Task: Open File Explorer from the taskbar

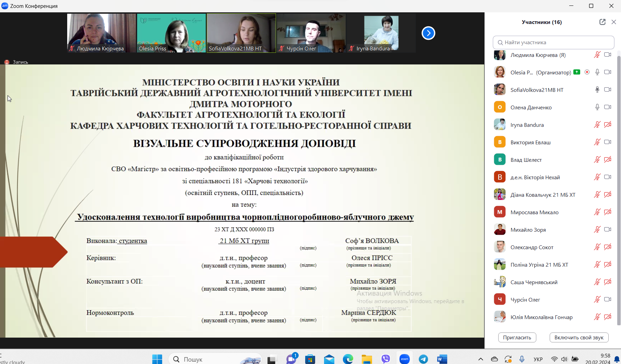Action: (x=367, y=359)
